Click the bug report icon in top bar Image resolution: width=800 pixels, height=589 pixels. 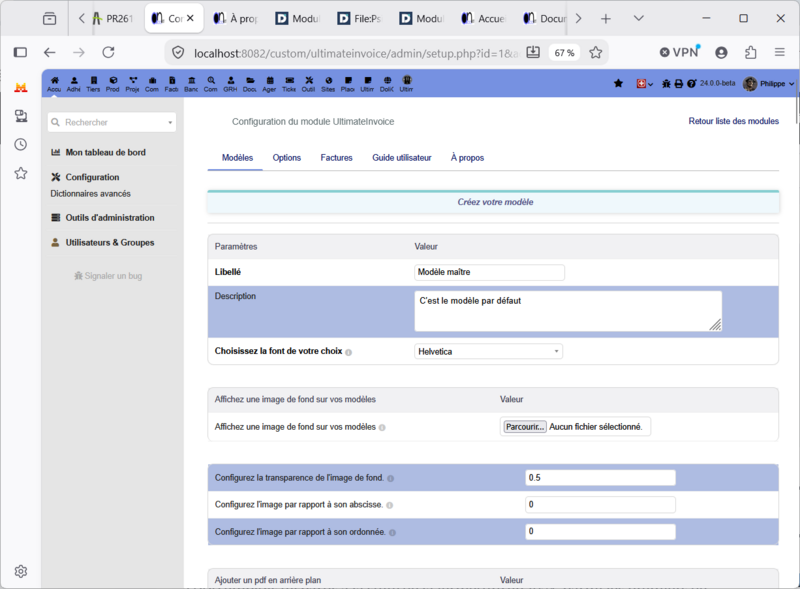click(666, 84)
